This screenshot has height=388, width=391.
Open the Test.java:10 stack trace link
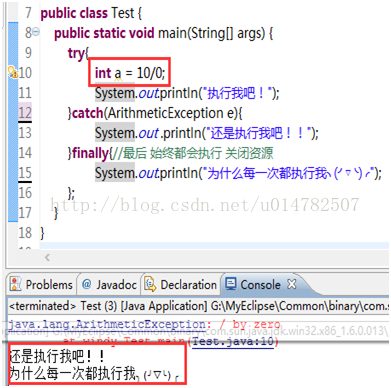pyautogui.click(x=234, y=342)
